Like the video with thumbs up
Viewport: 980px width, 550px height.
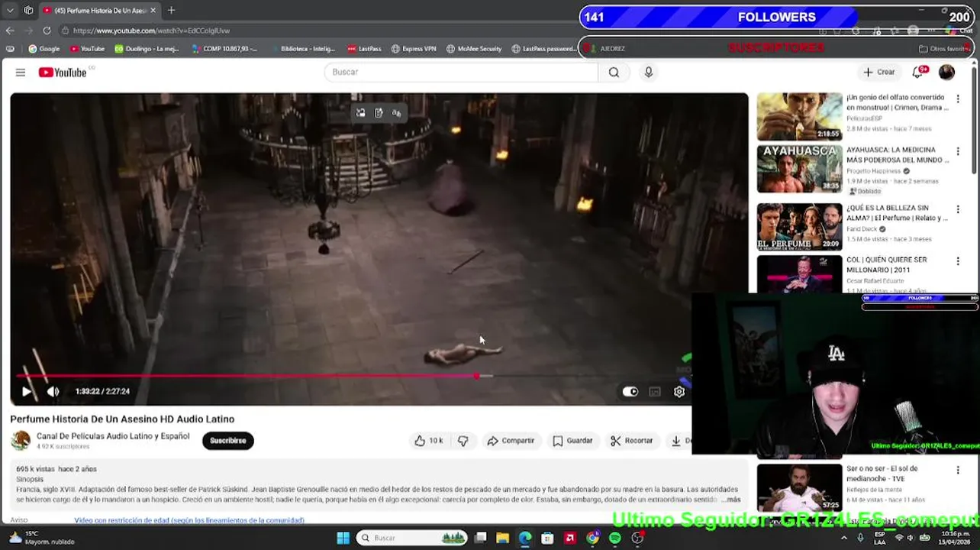[x=429, y=441]
